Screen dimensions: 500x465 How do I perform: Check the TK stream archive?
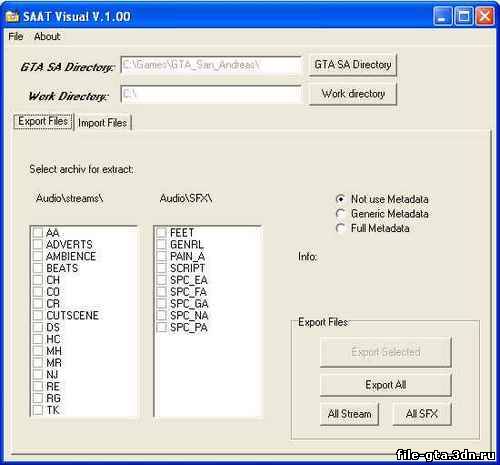click(x=38, y=410)
